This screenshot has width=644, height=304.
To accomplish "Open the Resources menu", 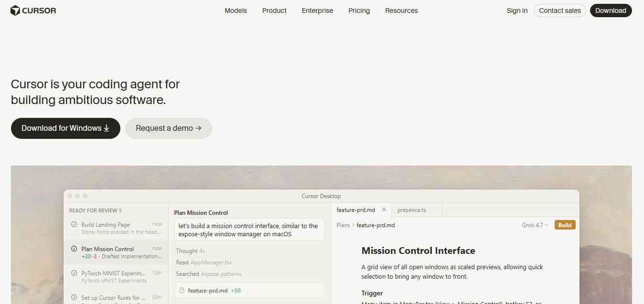I will click(x=401, y=10).
